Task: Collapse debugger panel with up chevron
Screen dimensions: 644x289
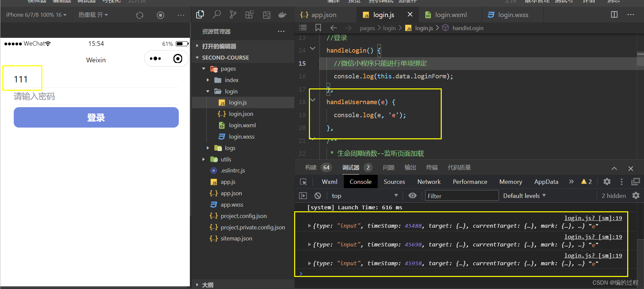Action: (614, 168)
